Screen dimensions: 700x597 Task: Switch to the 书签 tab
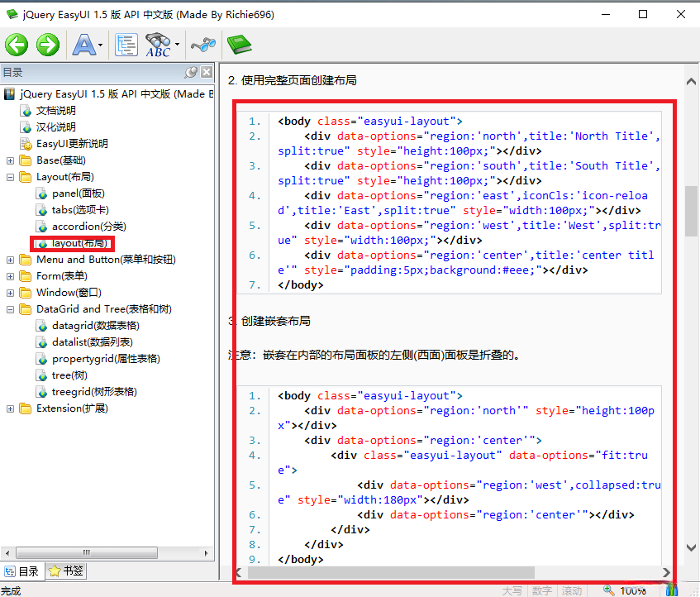point(65,571)
